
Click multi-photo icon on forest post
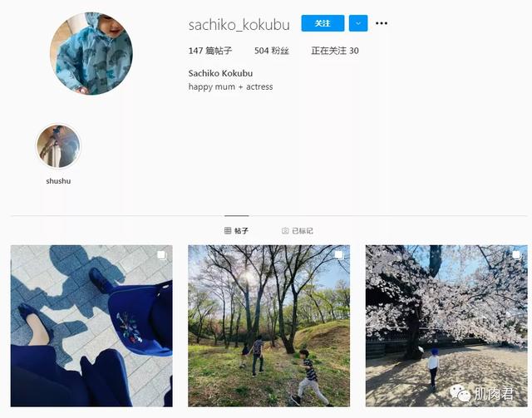click(x=339, y=255)
